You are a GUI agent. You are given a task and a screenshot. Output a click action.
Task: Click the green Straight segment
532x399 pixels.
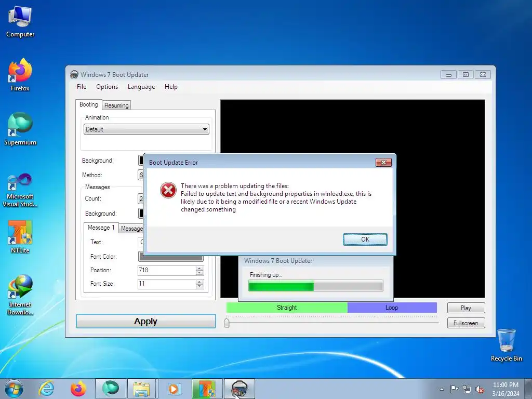(x=287, y=308)
